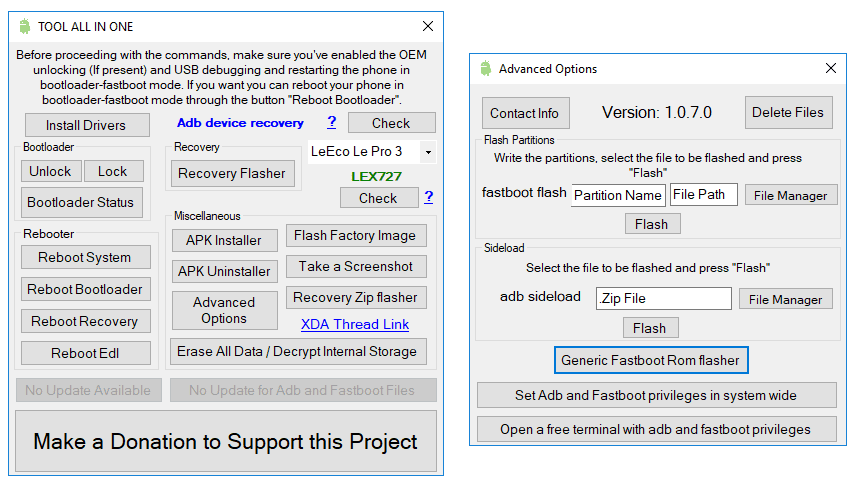Take a Screenshot of the device
This screenshot has width=856, height=485.
[x=356, y=267]
